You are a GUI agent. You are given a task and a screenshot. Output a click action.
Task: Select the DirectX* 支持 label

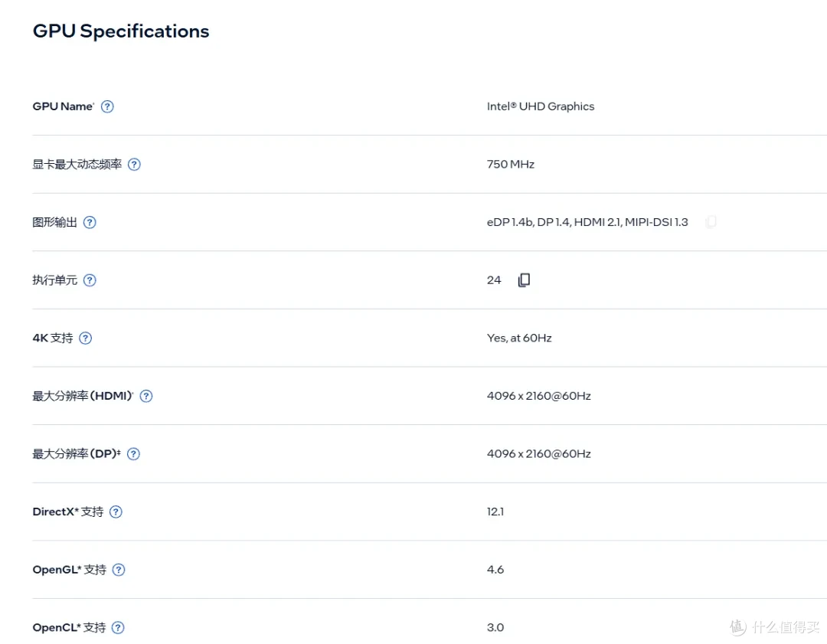[x=68, y=512]
